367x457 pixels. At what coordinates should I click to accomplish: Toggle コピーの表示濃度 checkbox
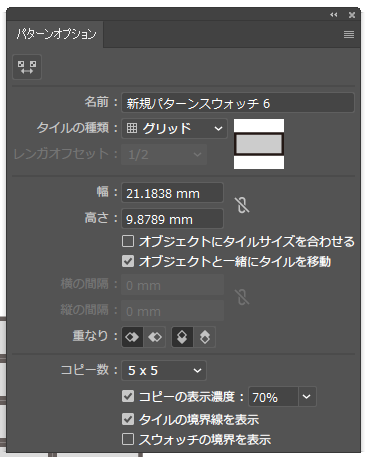pos(128,397)
